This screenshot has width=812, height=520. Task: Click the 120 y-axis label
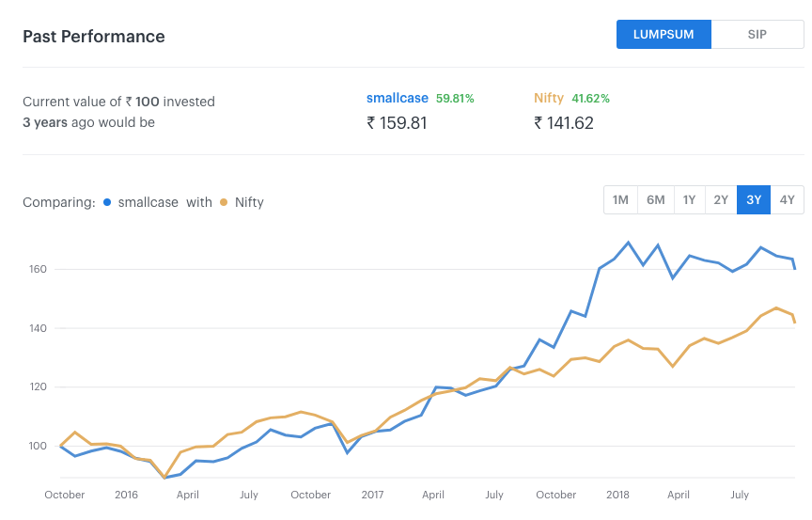click(38, 386)
